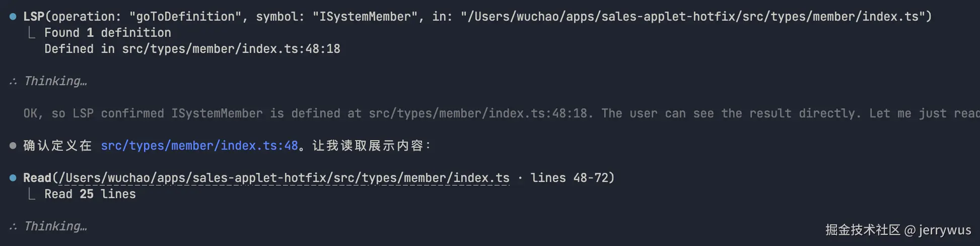The height and width of the screenshot is (246, 980).
Task: Click the bold "Read" tool name
Action: point(37,178)
